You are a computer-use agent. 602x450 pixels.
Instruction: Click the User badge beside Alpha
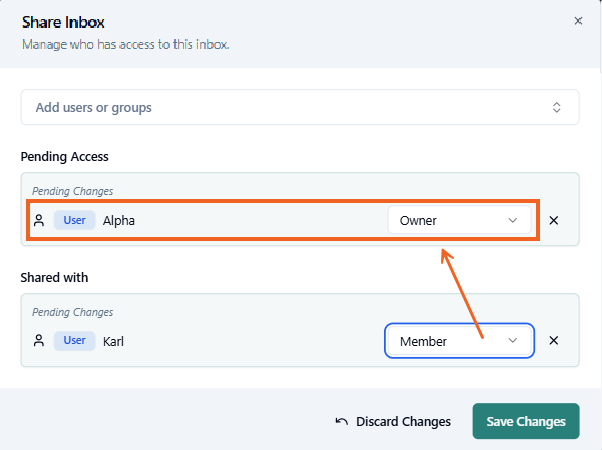75,221
